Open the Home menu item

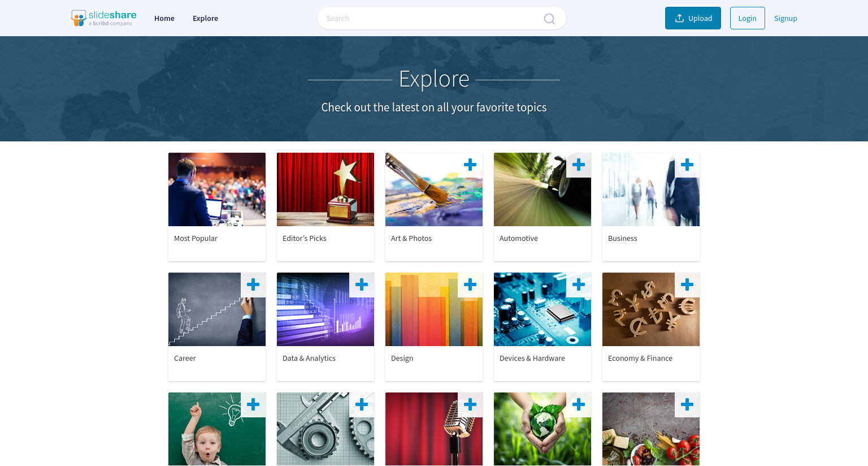pyautogui.click(x=164, y=18)
